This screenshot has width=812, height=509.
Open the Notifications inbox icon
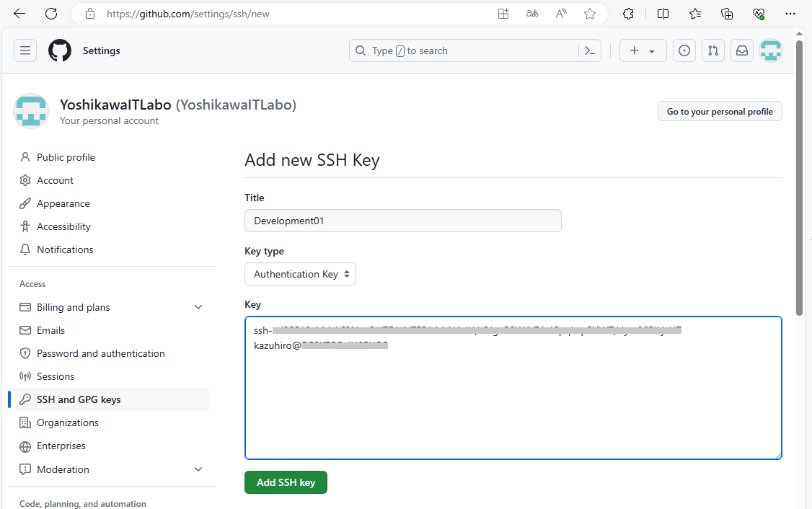click(741, 50)
